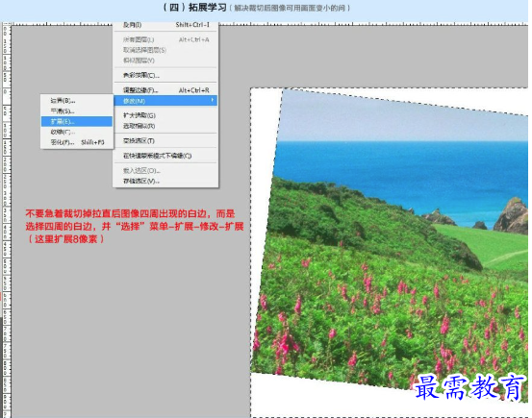Open the 修改(M) Modify submenu entry
This screenshot has width=532, height=418.
(x=165, y=101)
